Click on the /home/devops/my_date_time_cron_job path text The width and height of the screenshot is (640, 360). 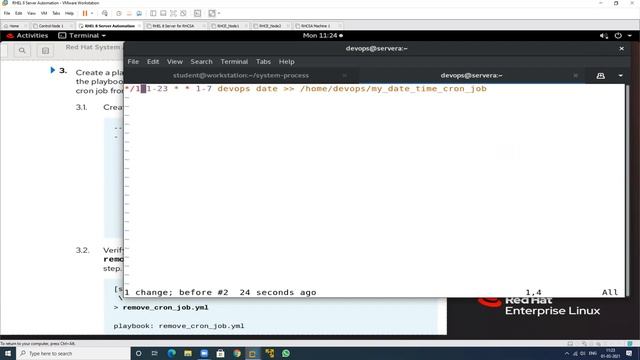[393, 89]
